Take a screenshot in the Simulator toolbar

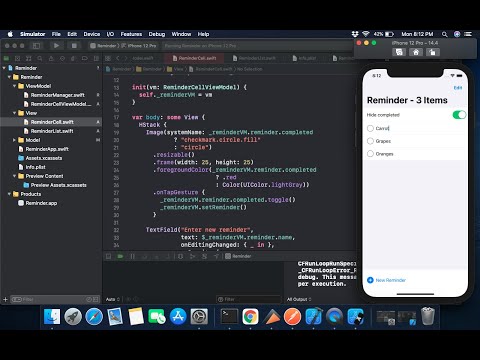point(399,52)
